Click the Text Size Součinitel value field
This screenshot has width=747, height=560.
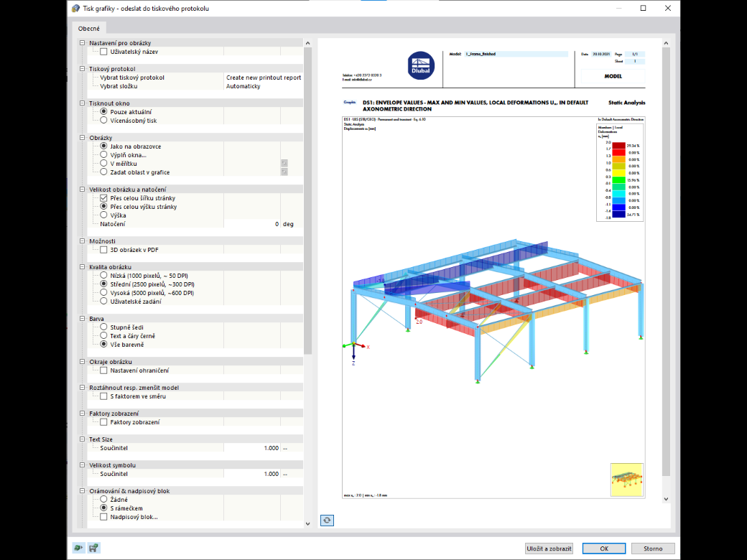click(x=252, y=448)
